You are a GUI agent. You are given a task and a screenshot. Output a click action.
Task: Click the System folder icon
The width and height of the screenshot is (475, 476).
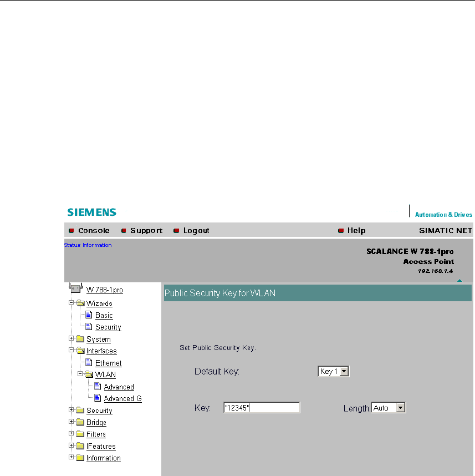pyautogui.click(x=80, y=338)
